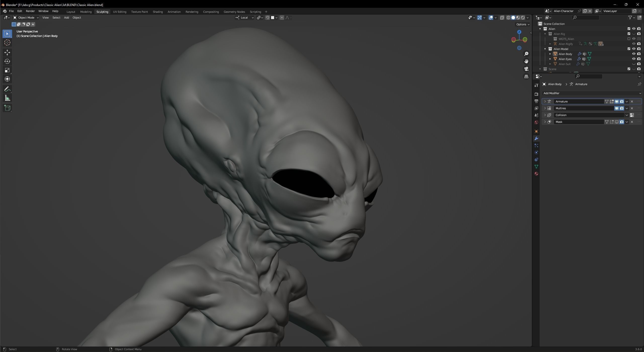The width and height of the screenshot is (644, 352).
Task: Expand the Multires modifier panel
Action: tap(545, 108)
